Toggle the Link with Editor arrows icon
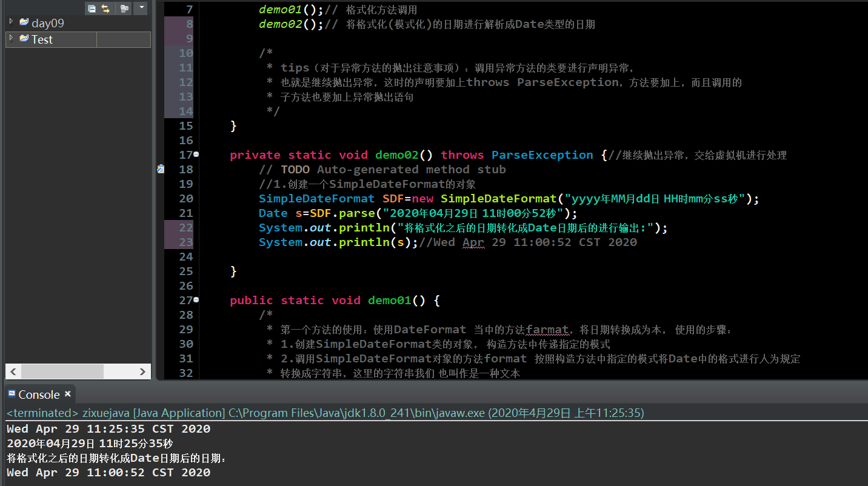Viewport: 868px width, 486px height. [x=105, y=8]
